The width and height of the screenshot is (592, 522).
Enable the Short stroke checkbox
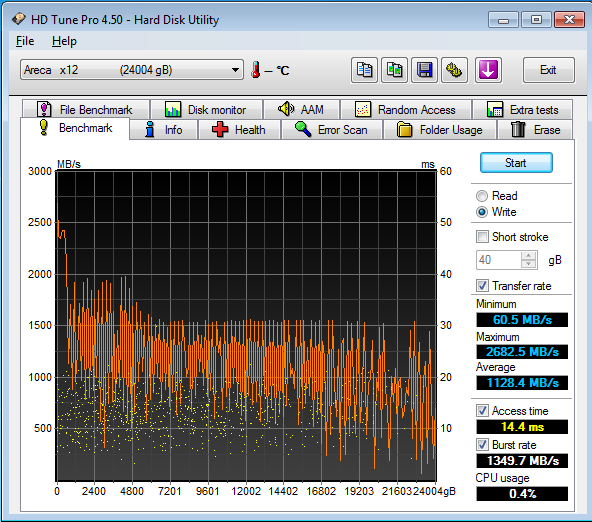(482, 237)
